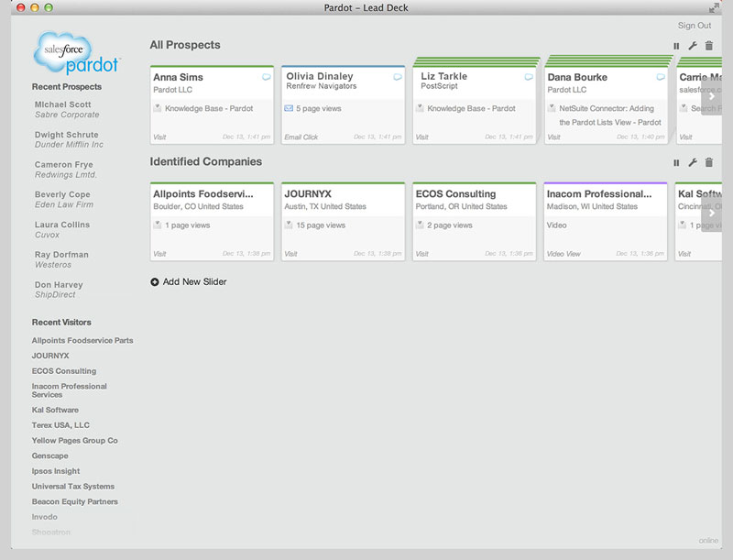This screenshot has height=560, width=733.
Task: Open Kal Software in Recent Visitors
Action: [x=55, y=410]
